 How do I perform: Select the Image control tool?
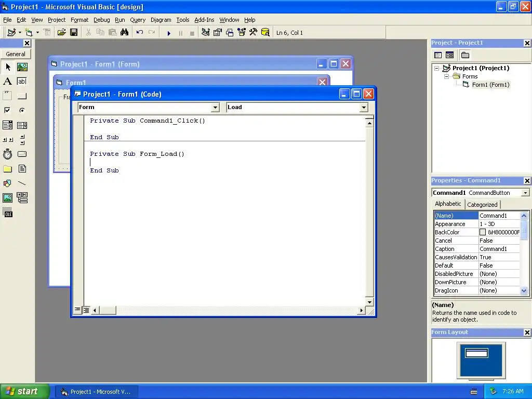click(8, 198)
